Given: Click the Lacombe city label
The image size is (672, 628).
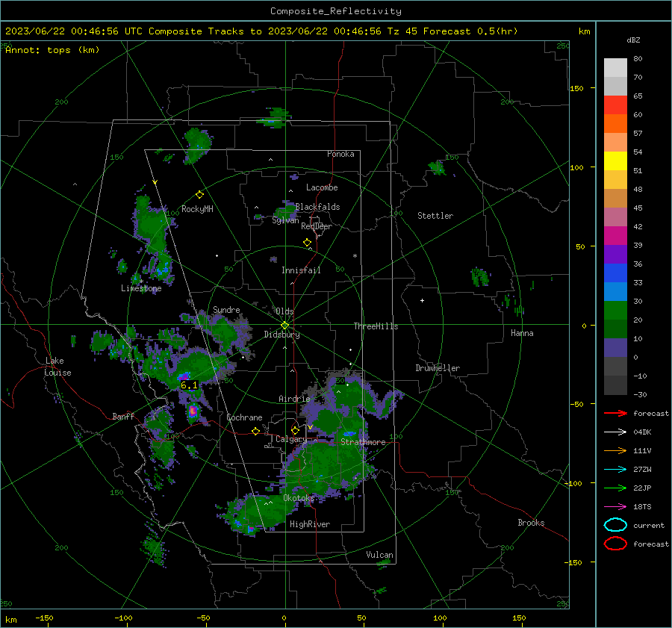Looking at the screenshot, I should 322,187.
